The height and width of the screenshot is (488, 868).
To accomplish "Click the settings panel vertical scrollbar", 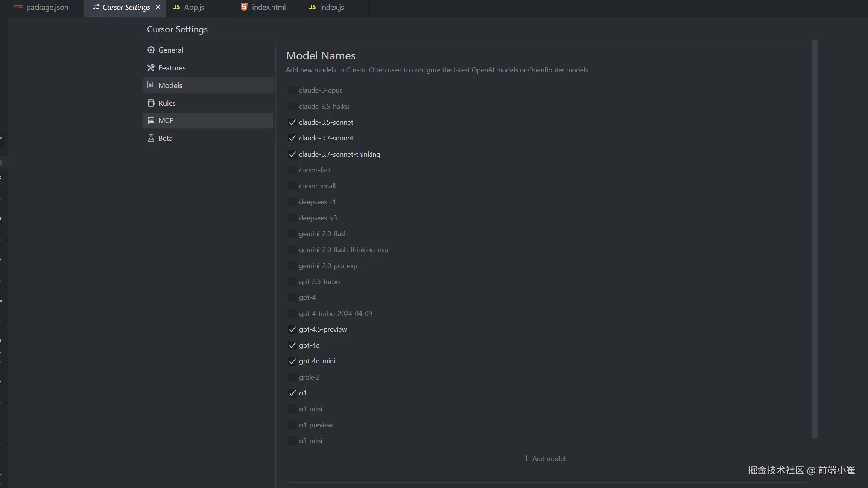I will (x=815, y=239).
